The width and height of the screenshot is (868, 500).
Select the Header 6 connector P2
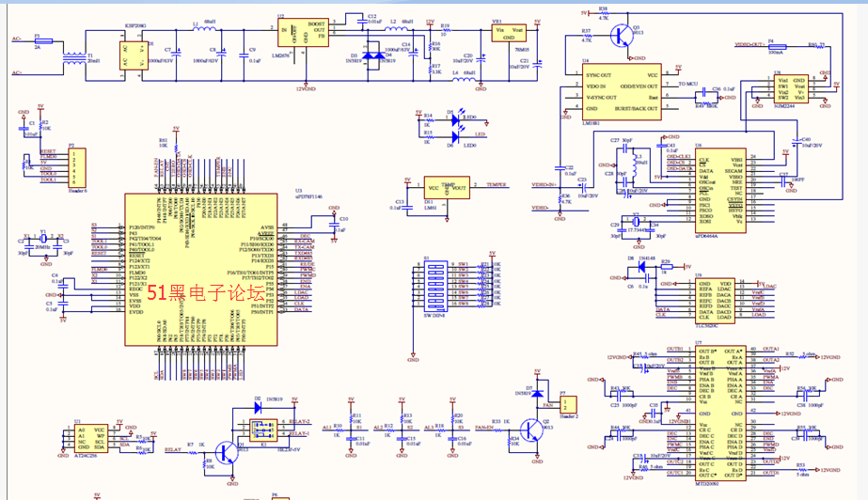tap(76, 167)
